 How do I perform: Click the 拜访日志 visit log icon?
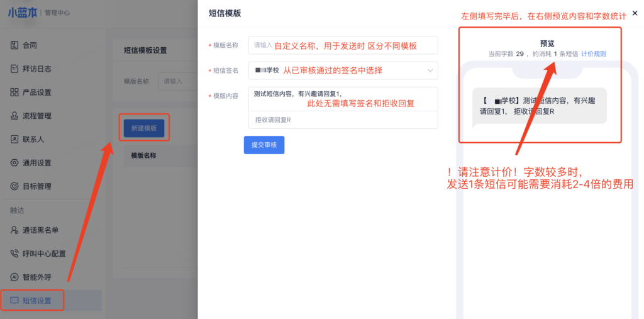tap(14, 69)
